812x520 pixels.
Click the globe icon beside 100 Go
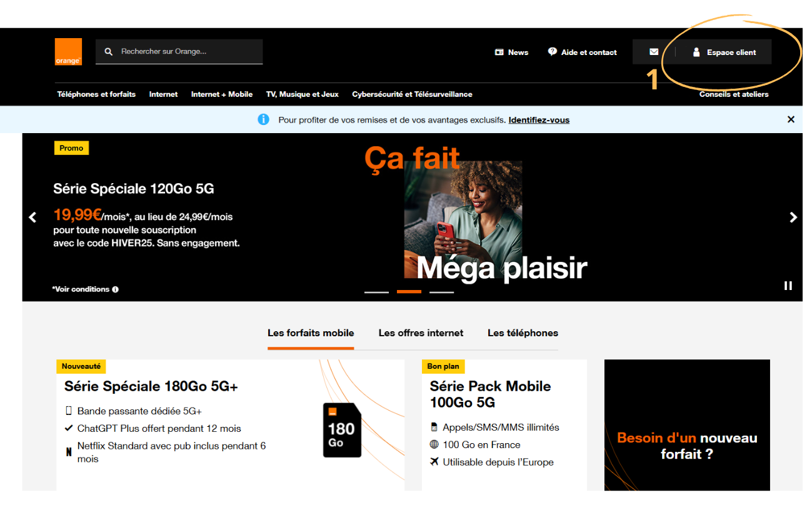pos(434,444)
